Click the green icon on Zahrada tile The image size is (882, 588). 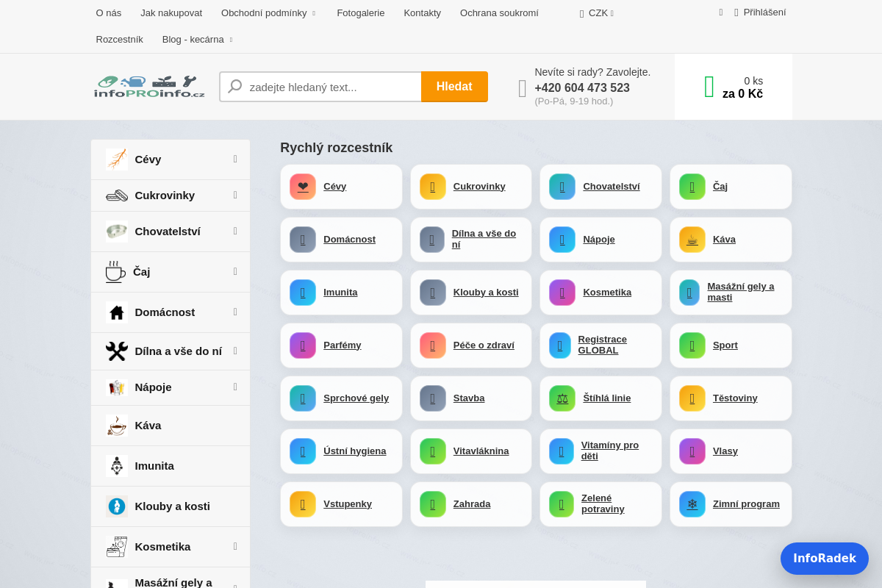(433, 504)
